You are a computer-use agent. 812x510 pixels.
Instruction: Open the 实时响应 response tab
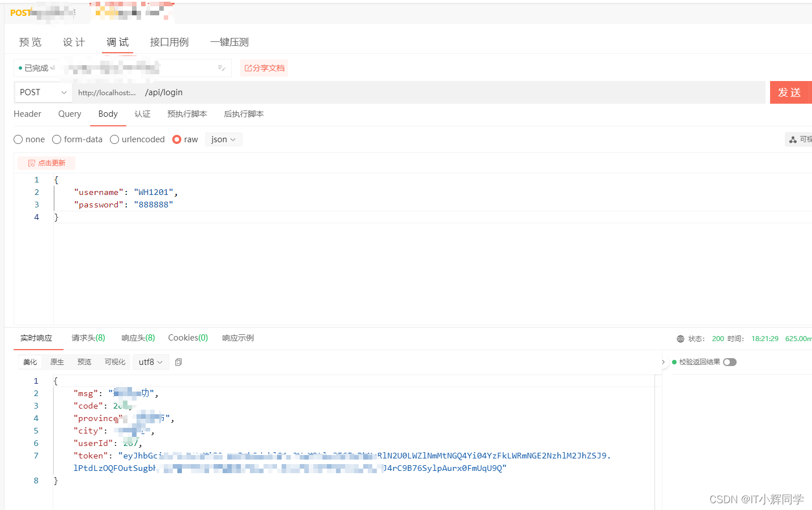(x=36, y=338)
